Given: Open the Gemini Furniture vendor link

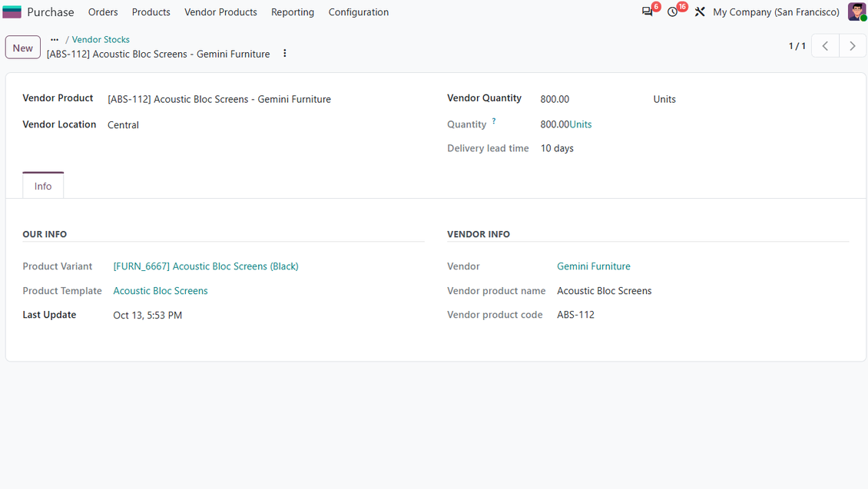Looking at the screenshot, I should (594, 266).
